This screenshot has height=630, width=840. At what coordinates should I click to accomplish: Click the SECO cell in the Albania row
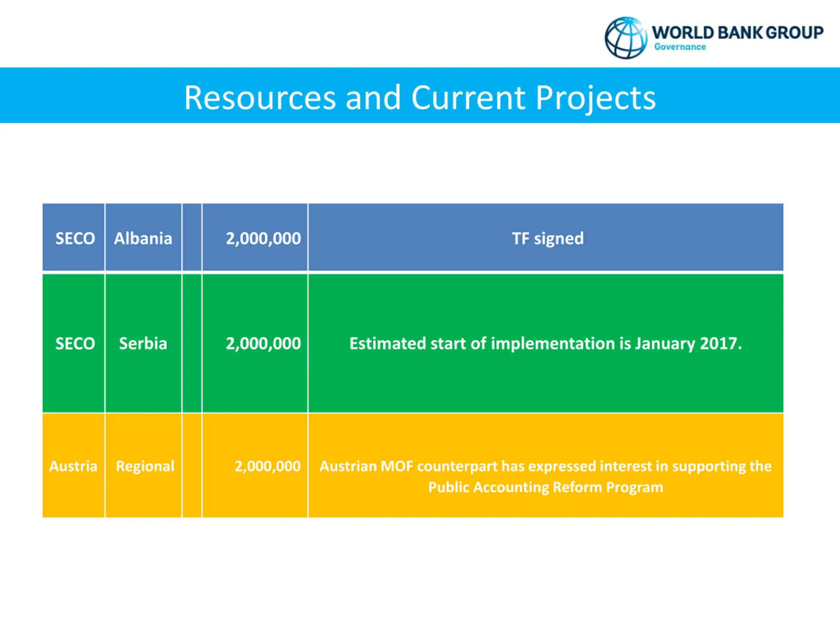click(74, 237)
